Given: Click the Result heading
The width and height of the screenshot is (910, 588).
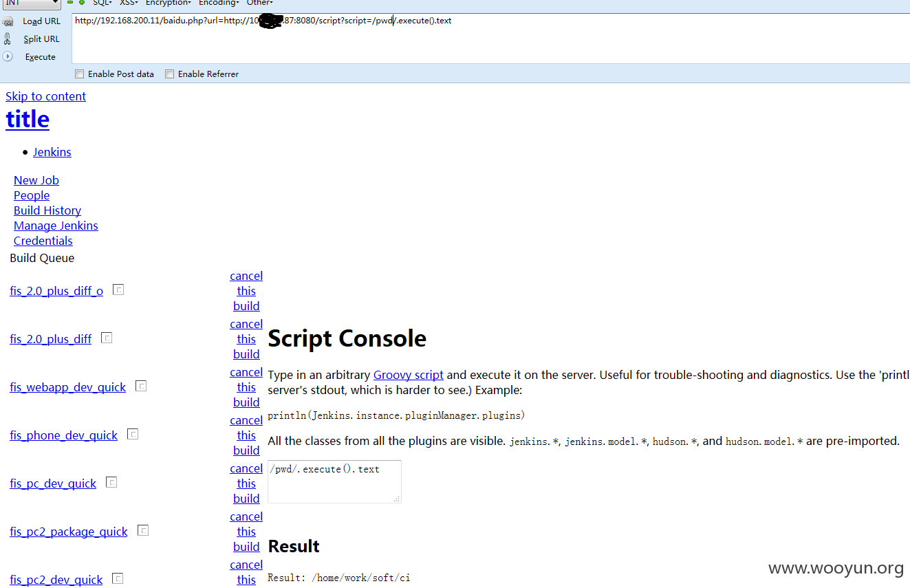Looking at the screenshot, I should click(294, 546).
